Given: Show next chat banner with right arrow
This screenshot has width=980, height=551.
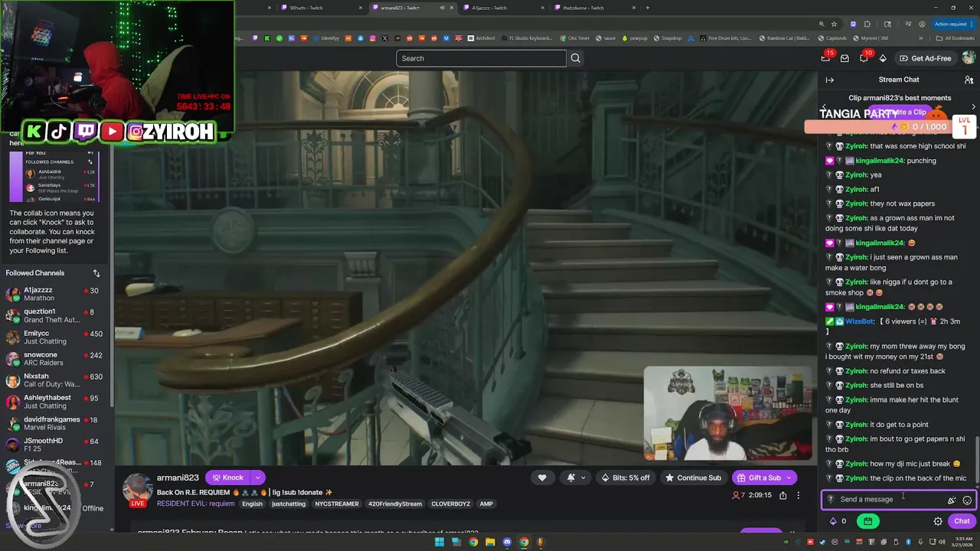Looking at the screenshot, I should (974, 107).
